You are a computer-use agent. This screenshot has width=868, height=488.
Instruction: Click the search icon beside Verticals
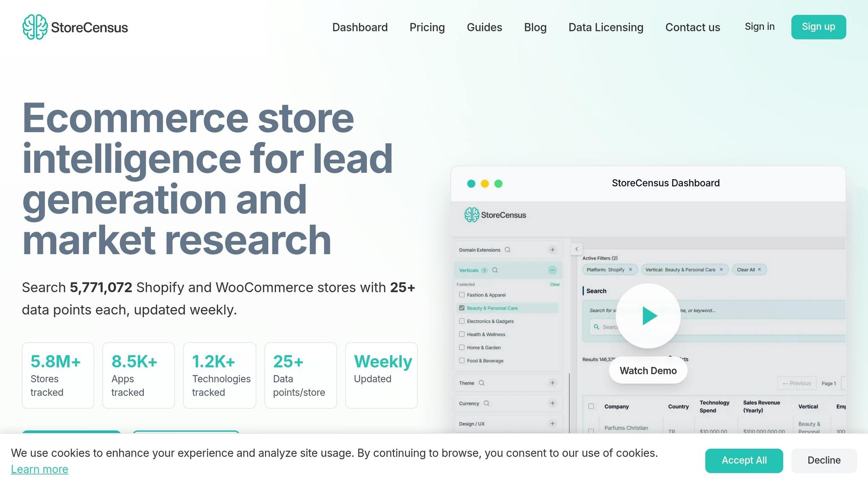(495, 270)
